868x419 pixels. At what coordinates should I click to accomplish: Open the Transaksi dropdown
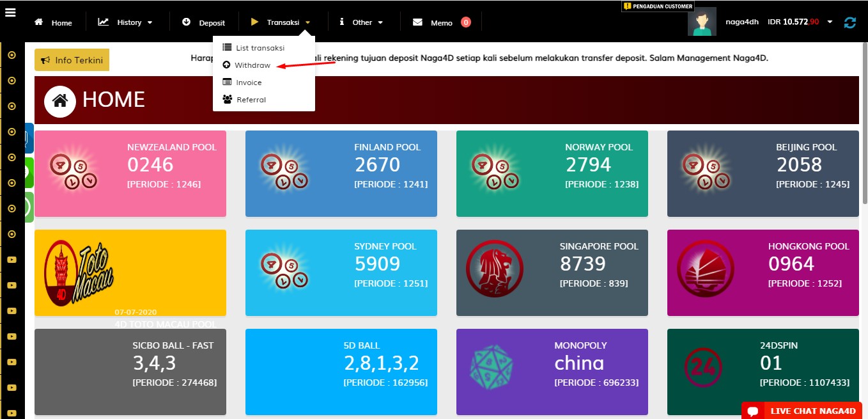pos(282,21)
